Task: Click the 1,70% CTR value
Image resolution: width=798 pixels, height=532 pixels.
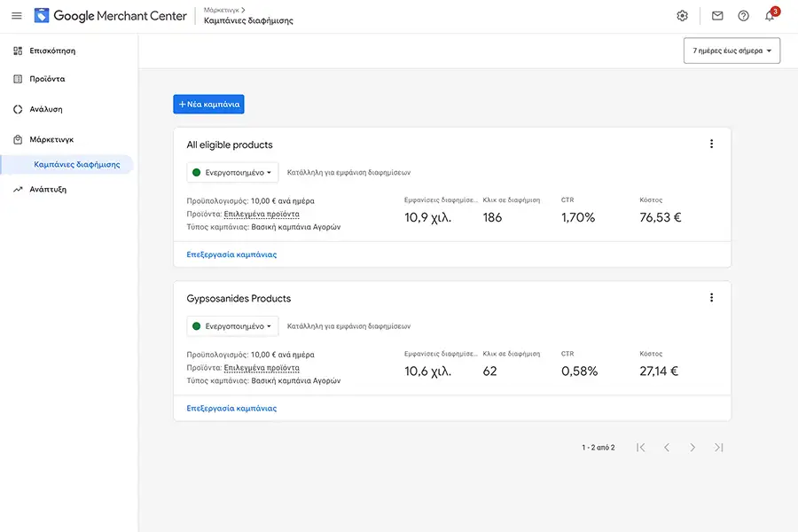Action: click(x=578, y=217)
